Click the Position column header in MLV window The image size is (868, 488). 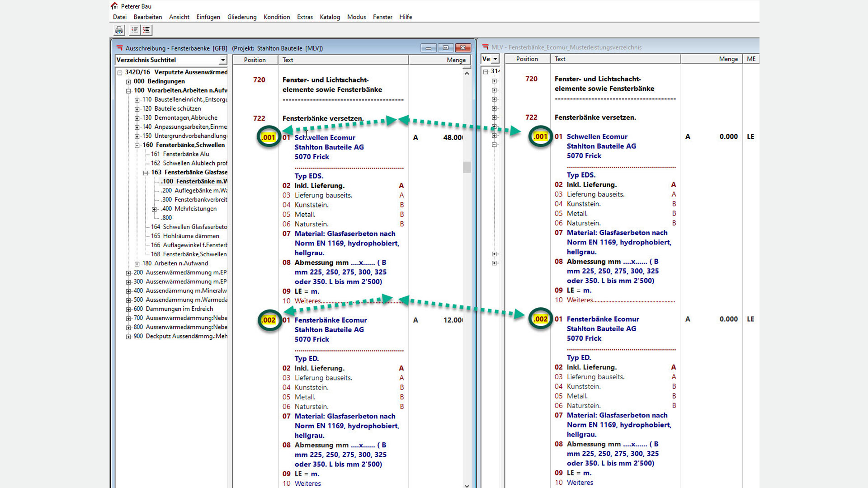(x=527, y=59)
